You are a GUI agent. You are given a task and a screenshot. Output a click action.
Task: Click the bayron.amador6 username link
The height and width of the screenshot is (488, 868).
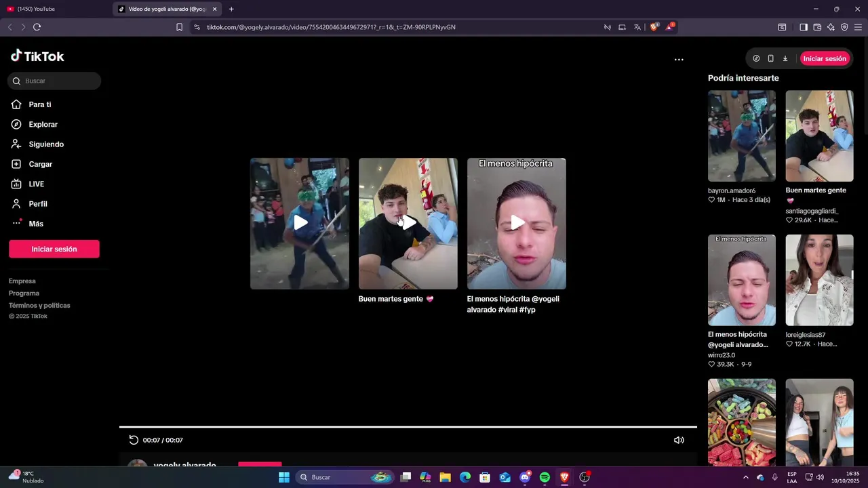732,190
